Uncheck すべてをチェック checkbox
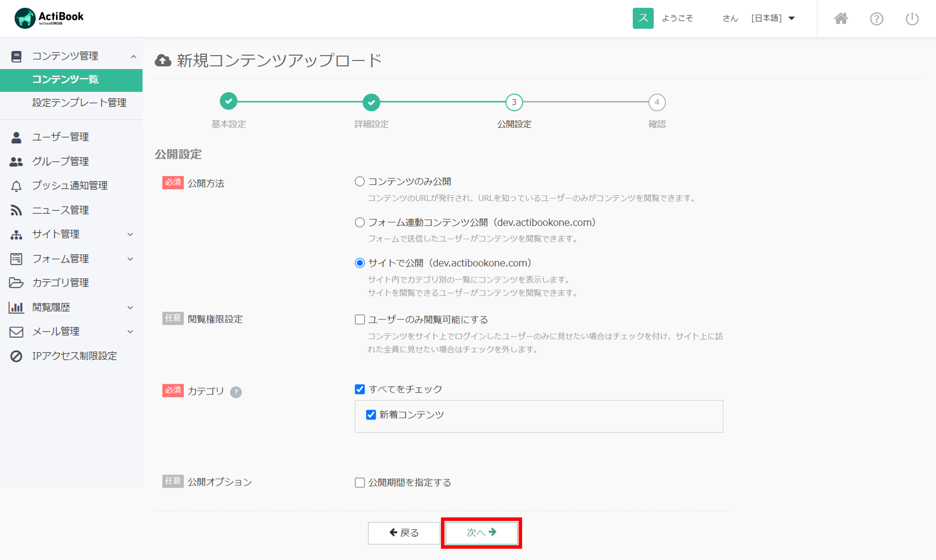936x560 pixels. click(x=360, y=389)
